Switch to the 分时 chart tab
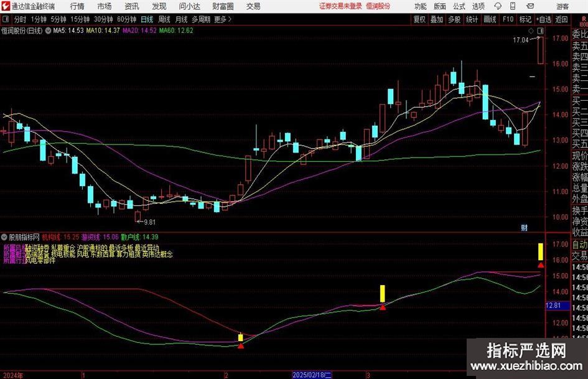The width and height of the screenshot is (588, 379). click(21, 19)
